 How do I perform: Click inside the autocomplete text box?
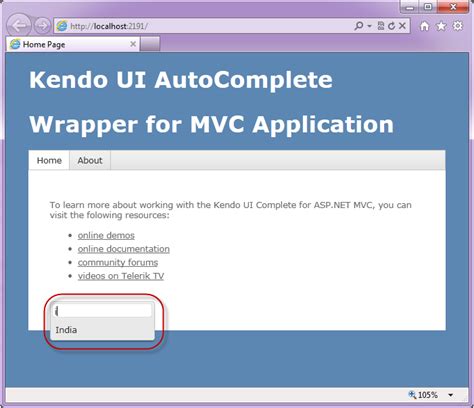[x=103, y=311]
